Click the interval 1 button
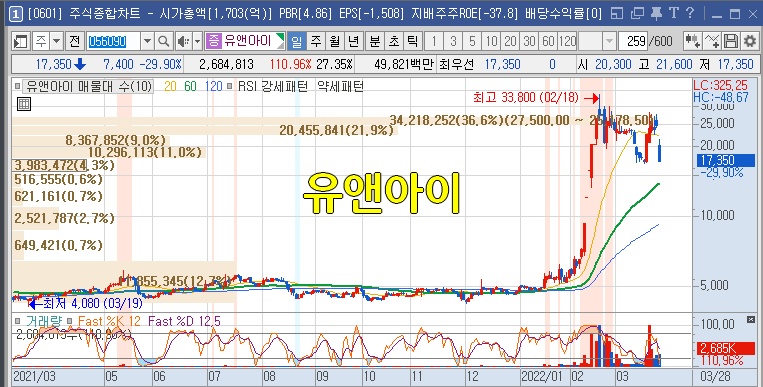The height and width of the screenshot is (387, 763). (x=434, y=41)
